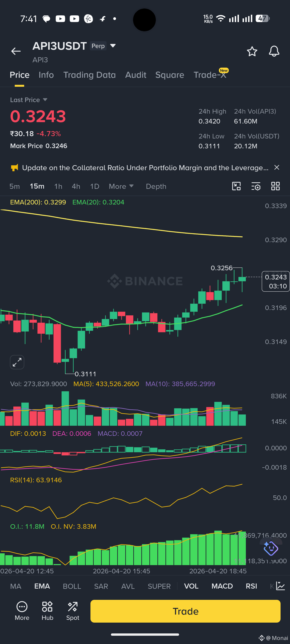
Task: Tap the 24h High 0.3420 value
Action: 209,121
